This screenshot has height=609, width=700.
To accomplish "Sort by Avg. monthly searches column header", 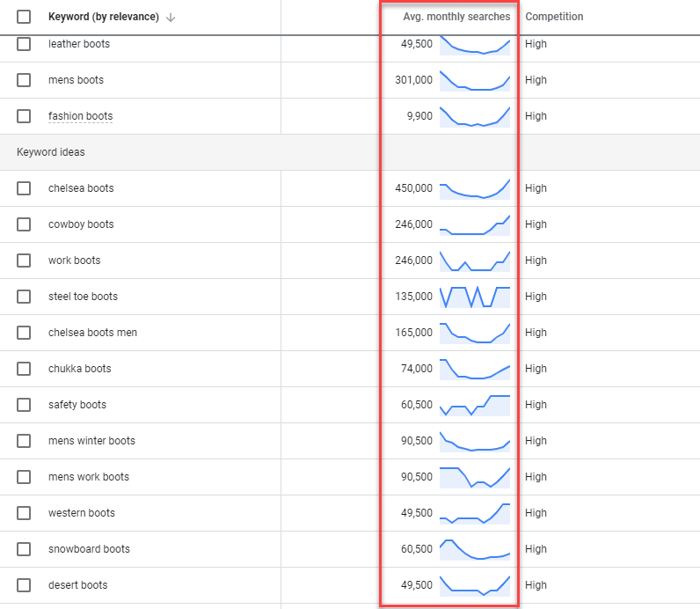I will [456, 17].
